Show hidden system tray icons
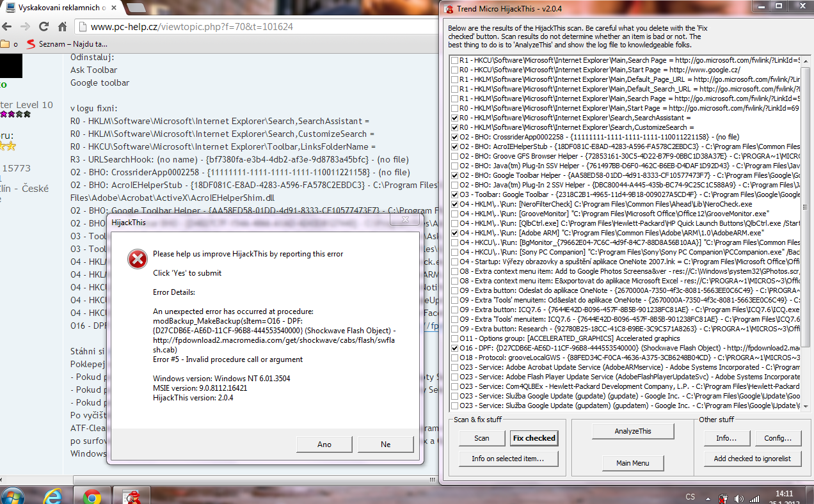The height and width of the screenshot is (504, 814). pos(708,498)
